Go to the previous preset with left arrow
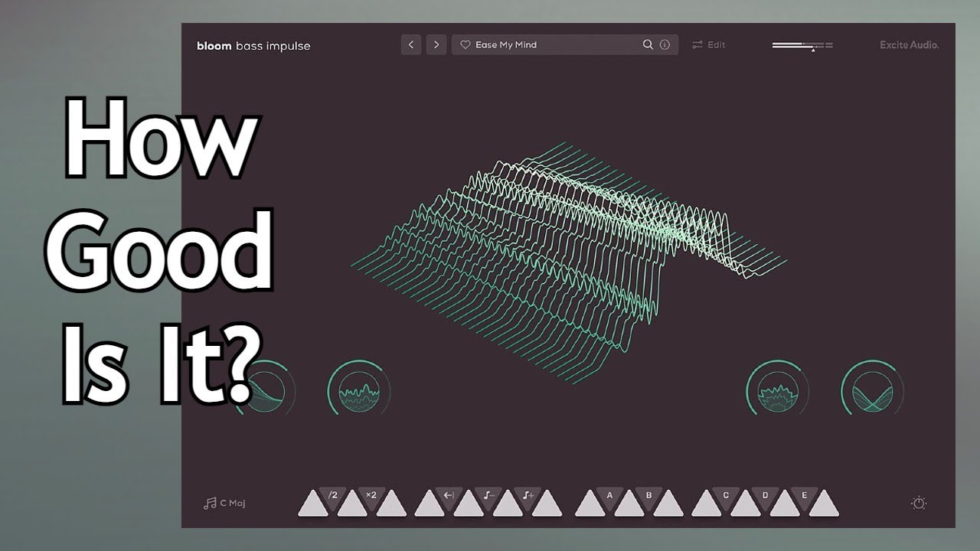Screen dimensions: 980x551 pos(411,44)
